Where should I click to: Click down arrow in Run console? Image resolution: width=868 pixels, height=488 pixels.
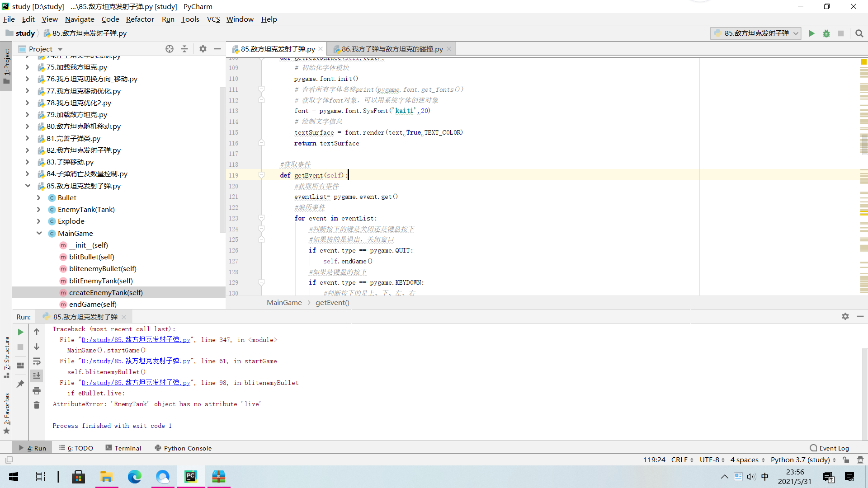tap(37, 347)
